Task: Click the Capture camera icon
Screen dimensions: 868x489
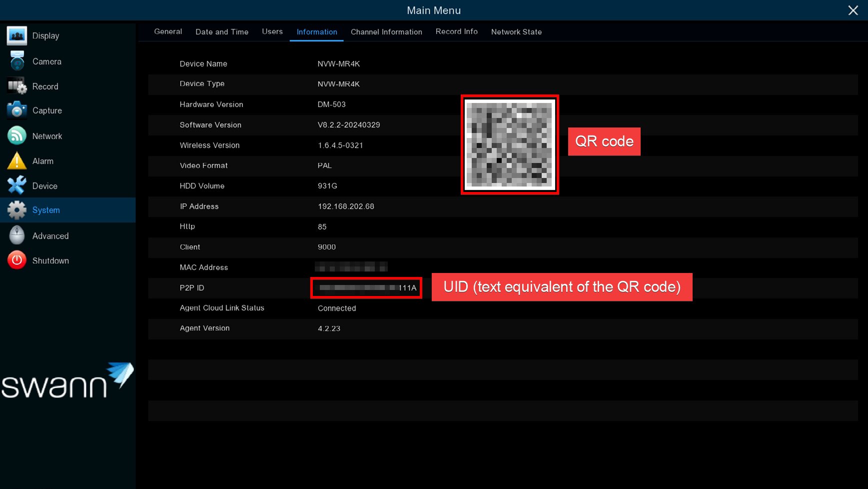Action: 17,110
